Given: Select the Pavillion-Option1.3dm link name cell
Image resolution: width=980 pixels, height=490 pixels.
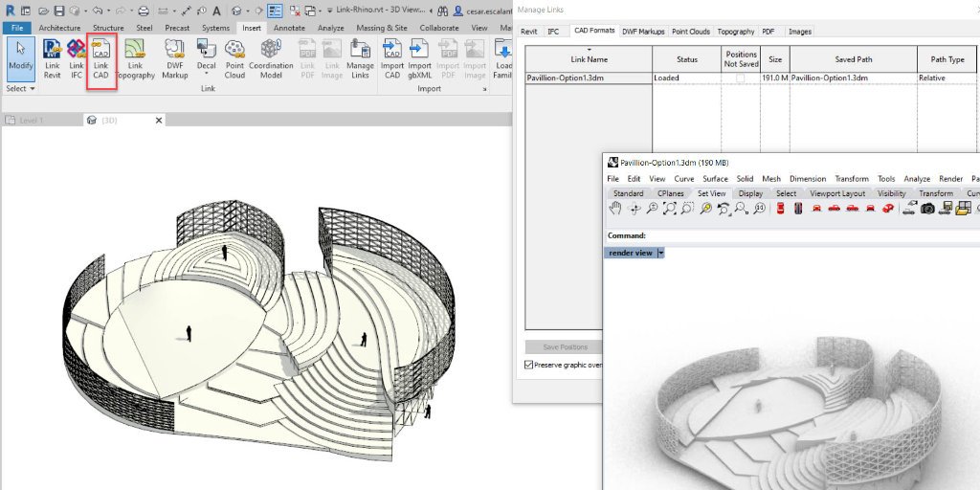Looking at the screenshot, I should tap(589, 78).
